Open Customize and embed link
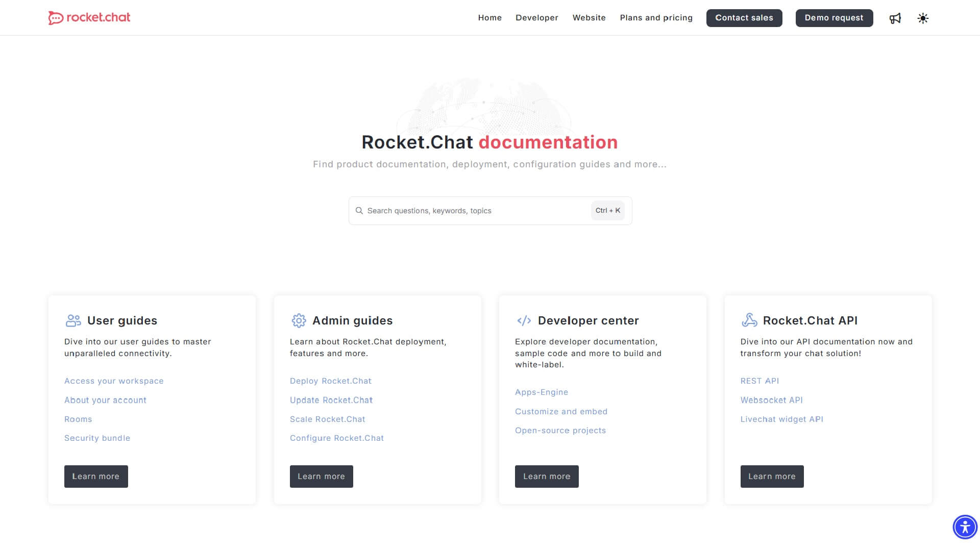This screenshot has height=551, width=980. click(561, 412)
